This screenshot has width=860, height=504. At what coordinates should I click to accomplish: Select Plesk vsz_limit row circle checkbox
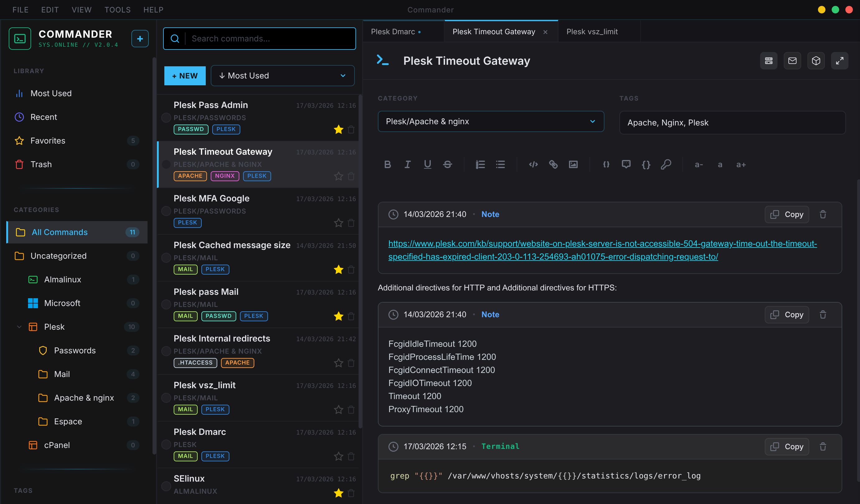[x=166, y=398]
